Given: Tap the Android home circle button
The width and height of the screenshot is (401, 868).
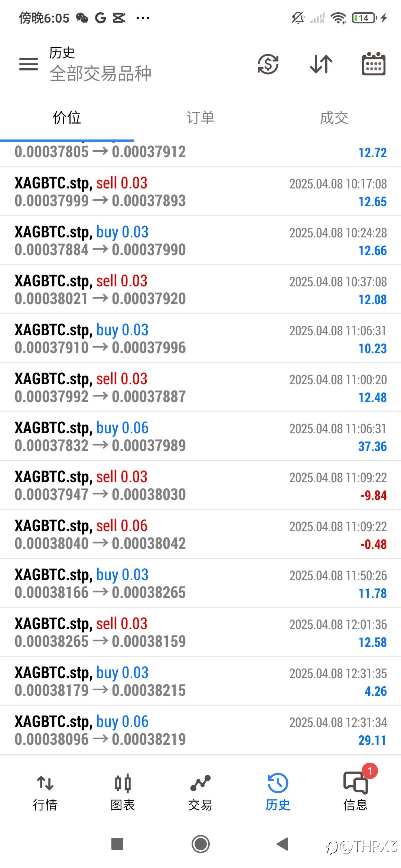Looking at the screenshot, I should pyautogui.click(x=200, y=844).
